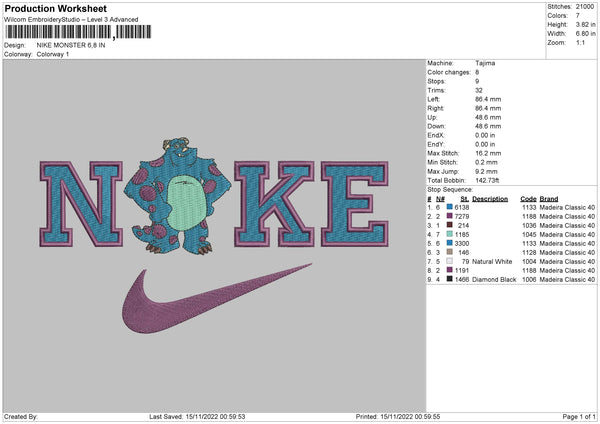Click stitch count '1185' in row 4
600x424 pixels.
coord(462,234)
